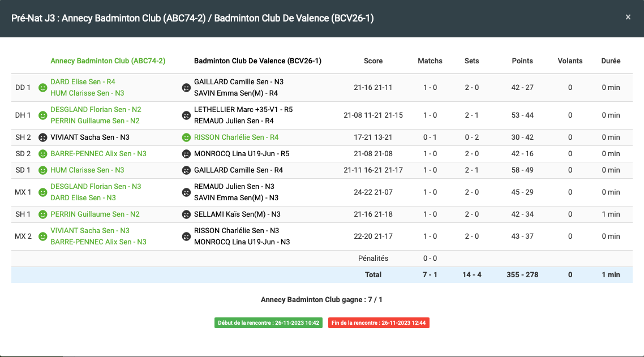Select VIVIANT Sacha Sen - N3 in SH 2

pyautogui.click(x=90, y=137)
